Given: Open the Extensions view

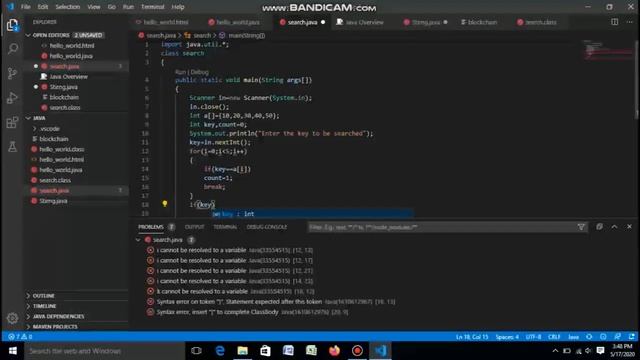Looking at the screenshot, I should click(x=12, y=122).
